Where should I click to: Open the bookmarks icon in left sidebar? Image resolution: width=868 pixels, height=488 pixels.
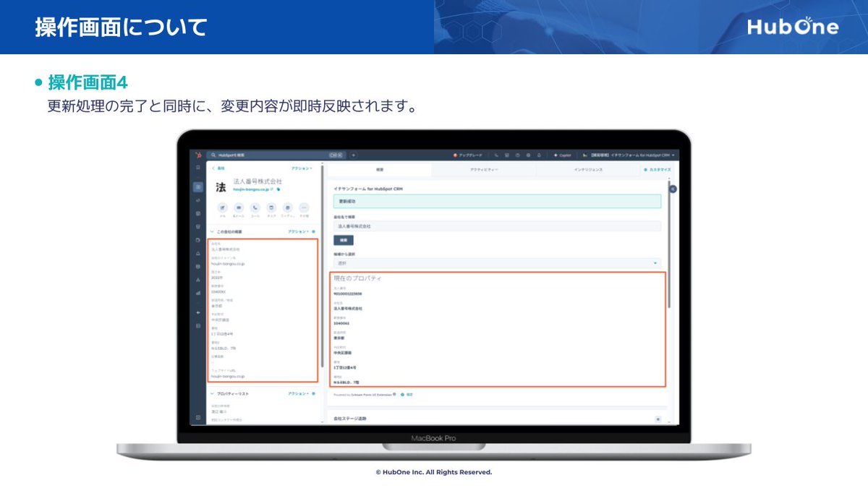198,167
